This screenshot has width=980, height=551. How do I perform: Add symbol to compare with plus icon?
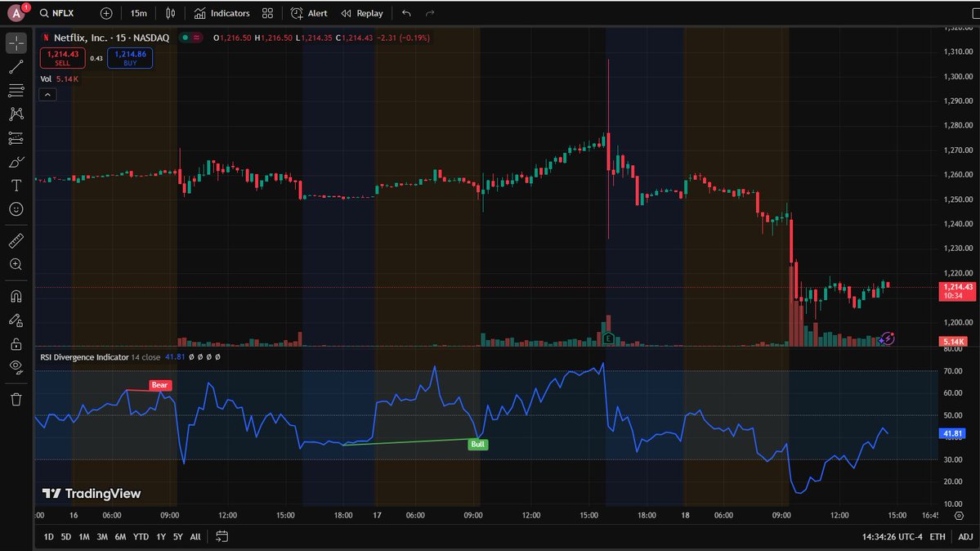(106, 13)
